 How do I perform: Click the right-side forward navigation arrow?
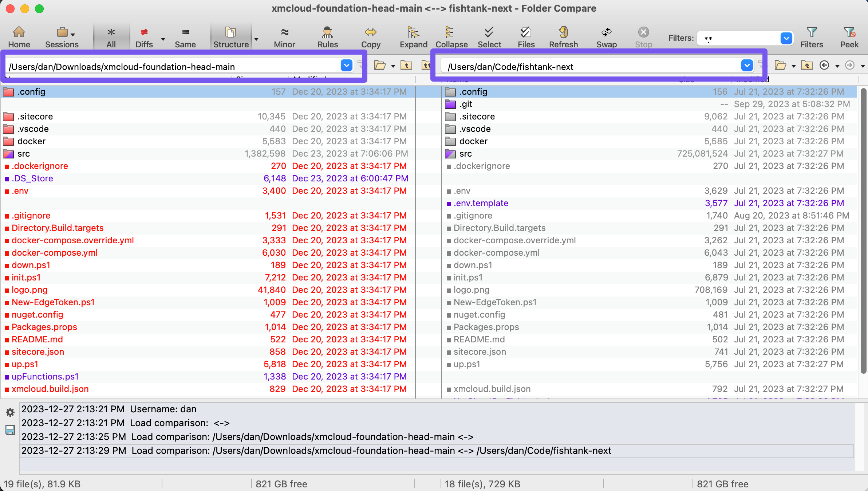(x=850, y=65)
